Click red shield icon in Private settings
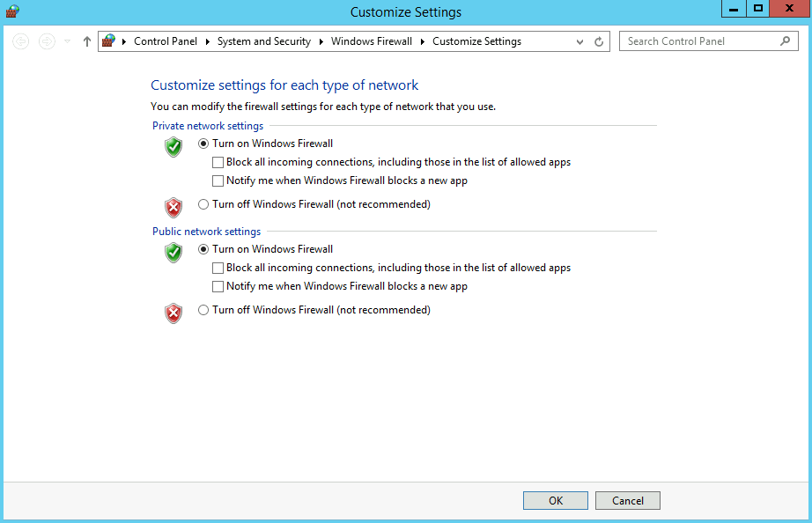Viewport: 812px width, 523px height. coord(173,208)
